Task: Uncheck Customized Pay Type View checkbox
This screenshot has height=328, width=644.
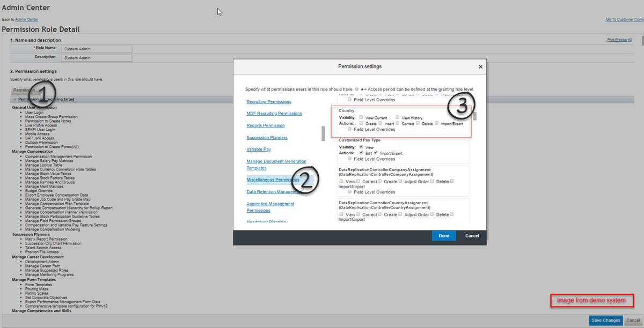Action: pyautogui.click(x=361, y=147)
